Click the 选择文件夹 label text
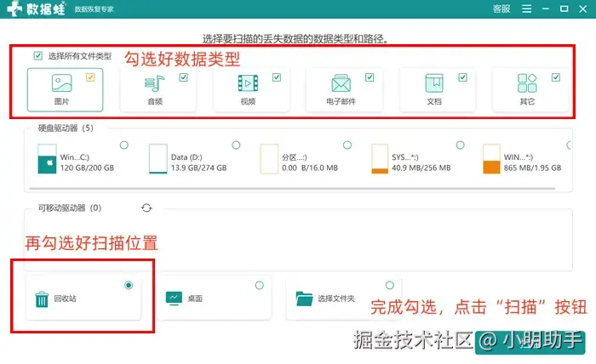Screen dimensions: 596x364 pyautogui.click(x=336, y=299)
